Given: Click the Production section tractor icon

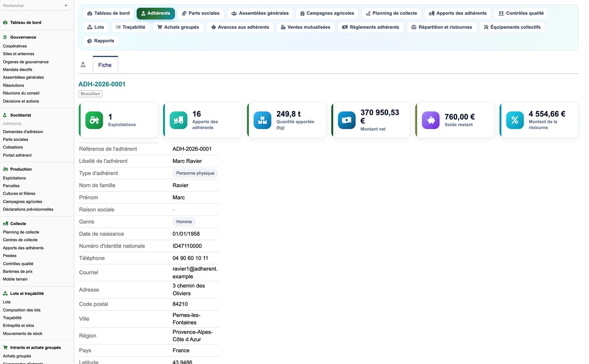Looking at the screenshot, I should (5, 169).
